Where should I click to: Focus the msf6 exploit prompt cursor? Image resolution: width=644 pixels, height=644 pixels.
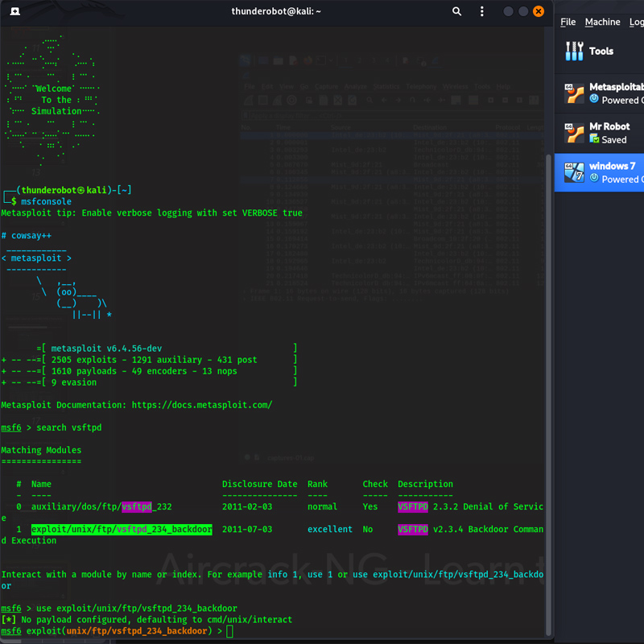pos(229,631)
